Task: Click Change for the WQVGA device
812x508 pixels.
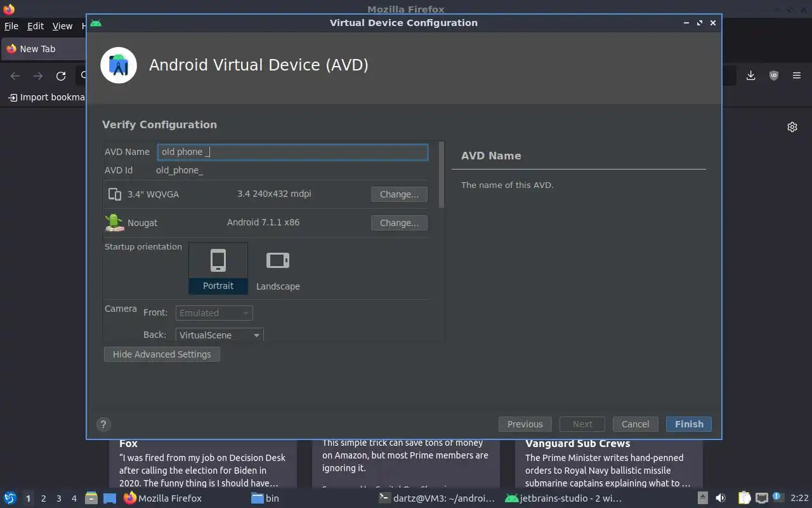Action: tap(399, 194)
